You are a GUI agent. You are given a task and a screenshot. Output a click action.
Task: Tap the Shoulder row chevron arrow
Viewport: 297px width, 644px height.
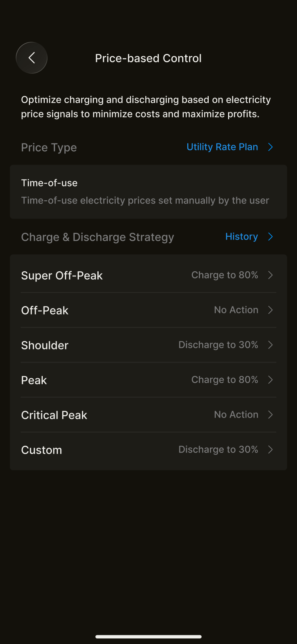(271, 345)
